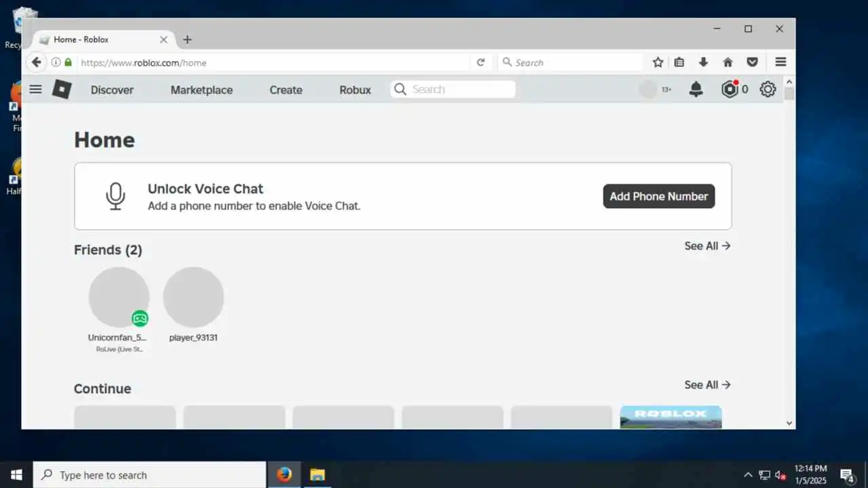Click the Continue section heading

tap(102, 389)
